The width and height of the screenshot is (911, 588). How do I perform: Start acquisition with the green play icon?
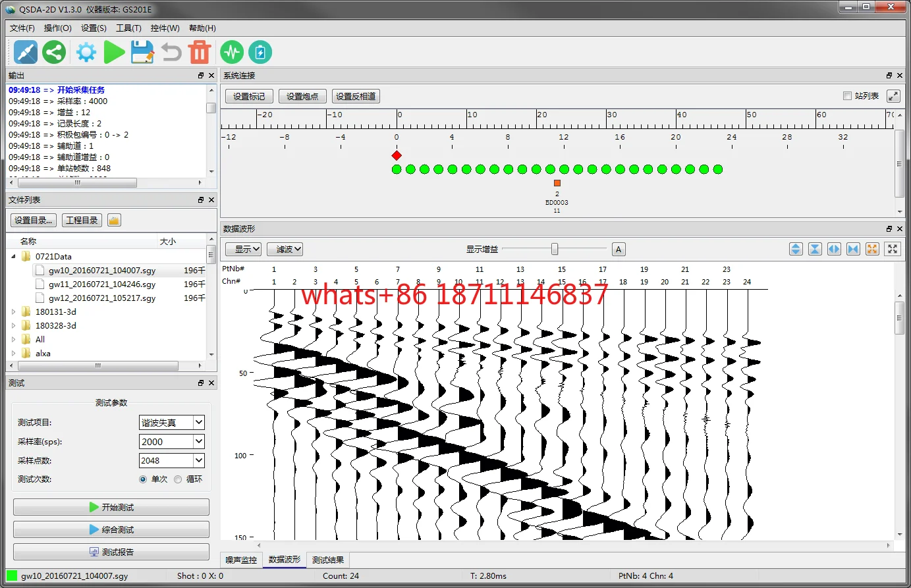point(114,52)
